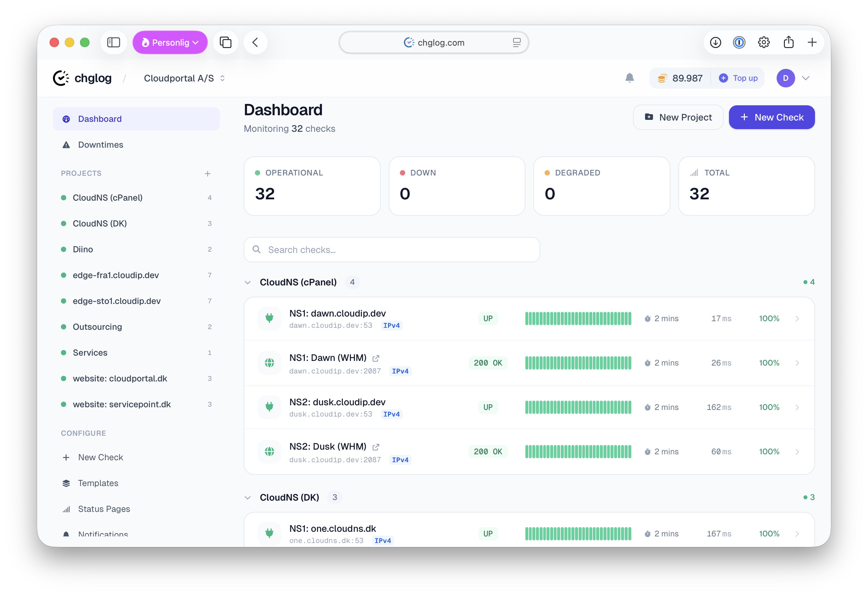Click the browser back arrow
This screenshot has width=868, height=596.
pyautogui.click(x=256, y=42)
